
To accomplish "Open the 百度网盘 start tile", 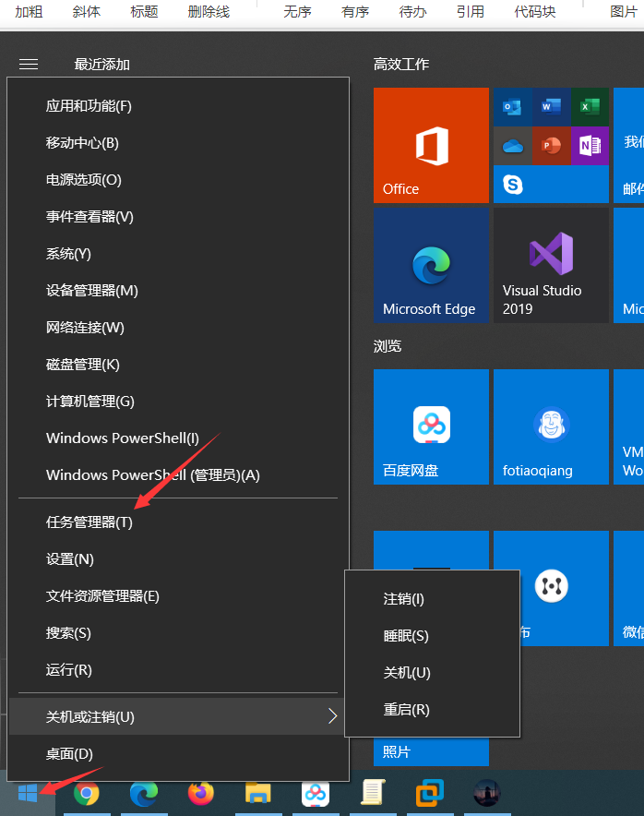I will click(x=431, y=426).
